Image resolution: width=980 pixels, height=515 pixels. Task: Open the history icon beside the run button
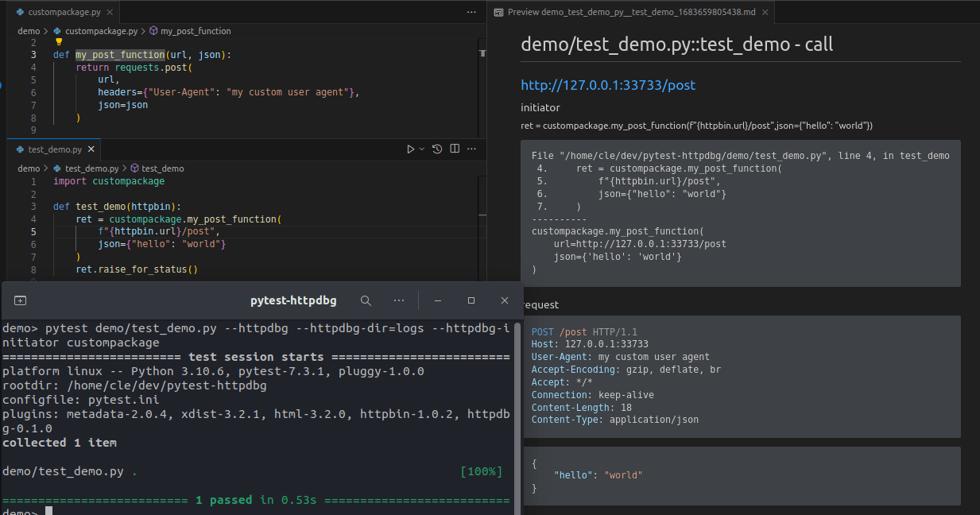(x=437, y=149)
